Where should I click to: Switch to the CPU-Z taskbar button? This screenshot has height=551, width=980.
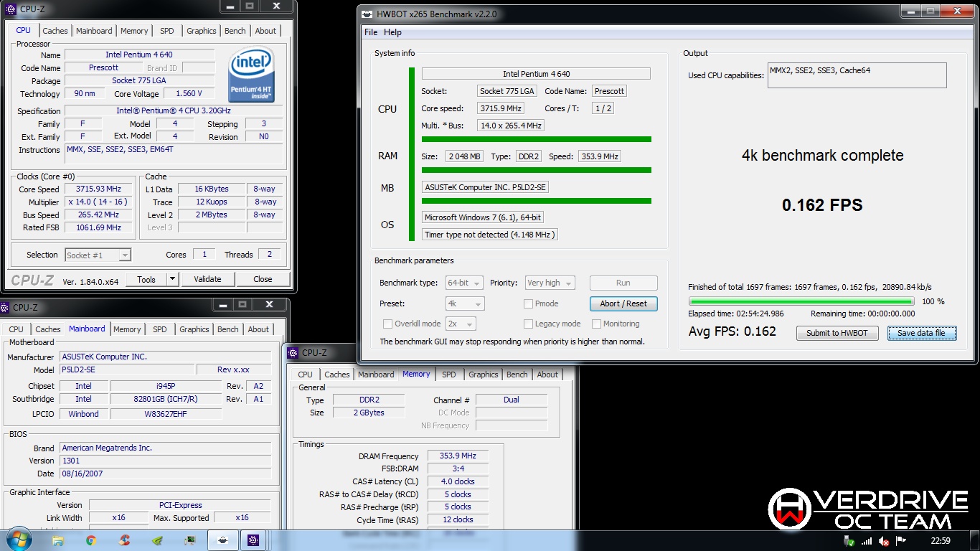[x=253, y=540]
